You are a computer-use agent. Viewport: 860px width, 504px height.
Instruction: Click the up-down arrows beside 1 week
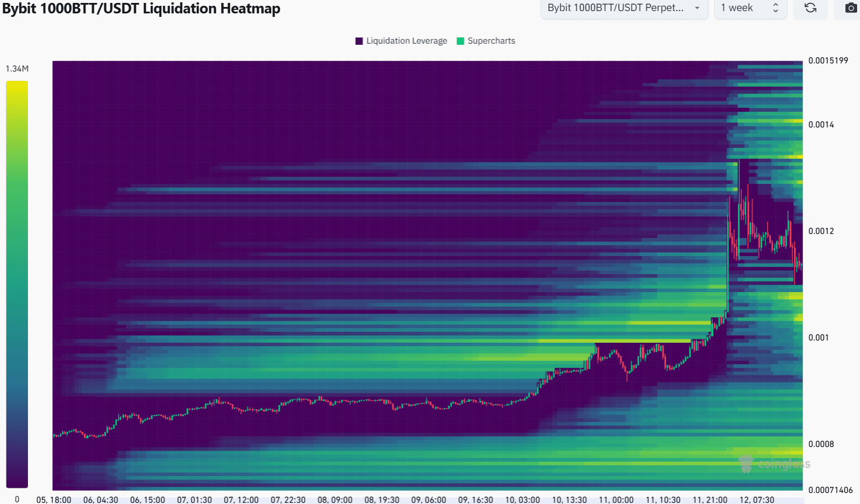[776, 8]
